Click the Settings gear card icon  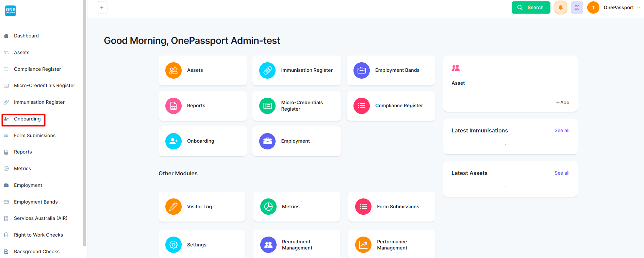(174, 245)
